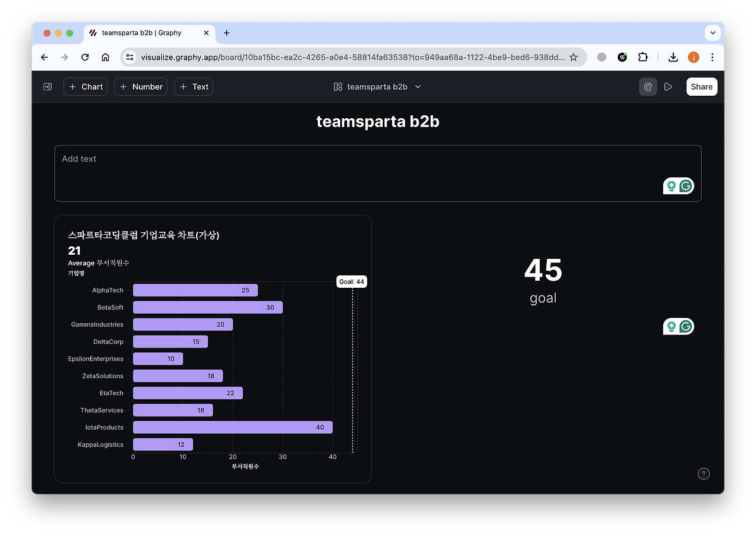Click the DeltaCorp bar label
The image size is (756, 536).
pos(109,342)
